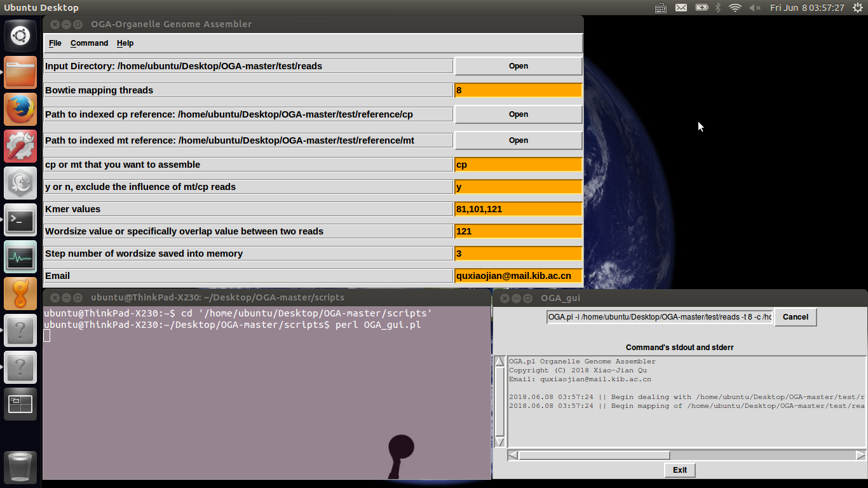This screenshot has width=868, height=488.
Task: Click the OGA_gui window title bar
Action: point(680,298)
